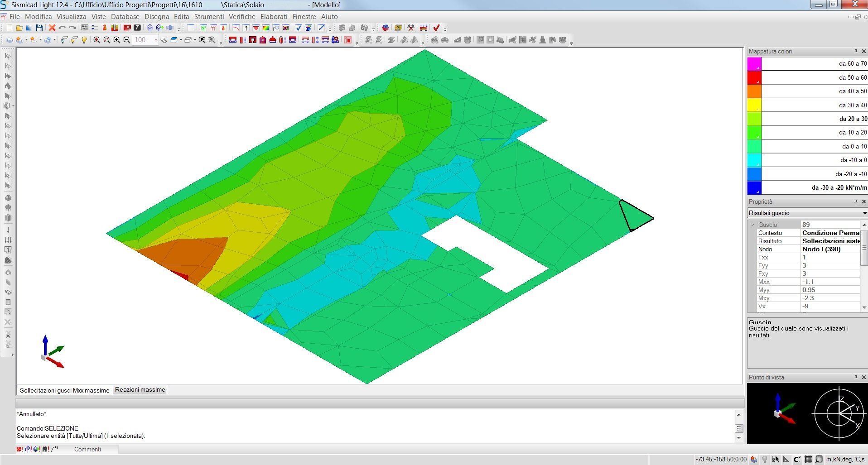Screen dimensions: 868x465
Task: Switch to the Reazioni massime tab
Action: click(x=140, y=390)
